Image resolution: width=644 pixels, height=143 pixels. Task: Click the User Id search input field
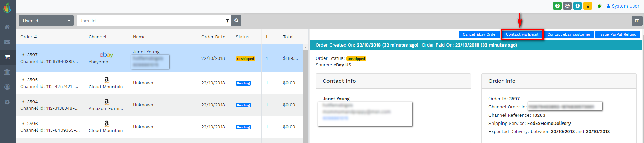150,21
